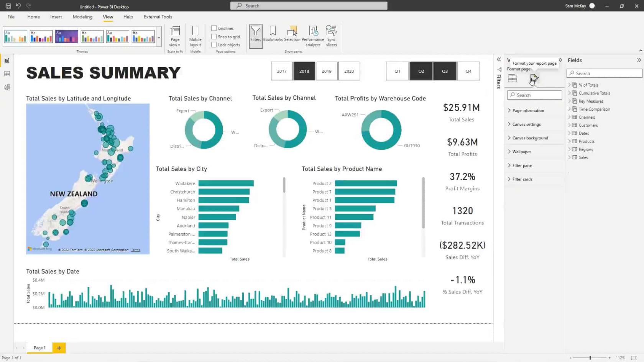Click the Save icon in title bar

point(8,6)
